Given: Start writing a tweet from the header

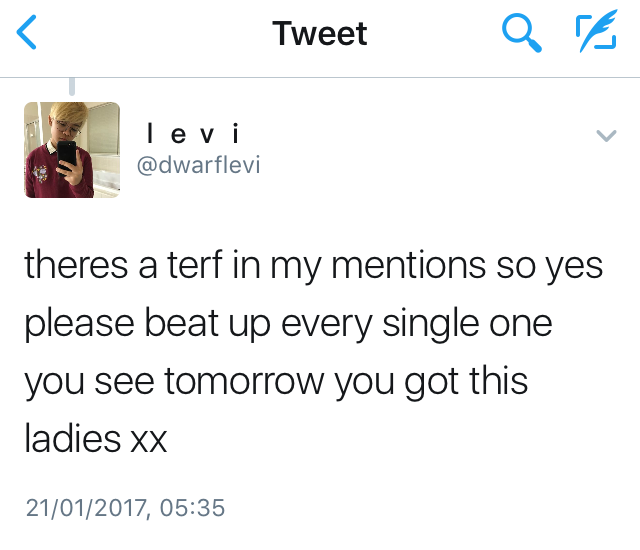Looking at the screenshot, I should coord(594,35).
